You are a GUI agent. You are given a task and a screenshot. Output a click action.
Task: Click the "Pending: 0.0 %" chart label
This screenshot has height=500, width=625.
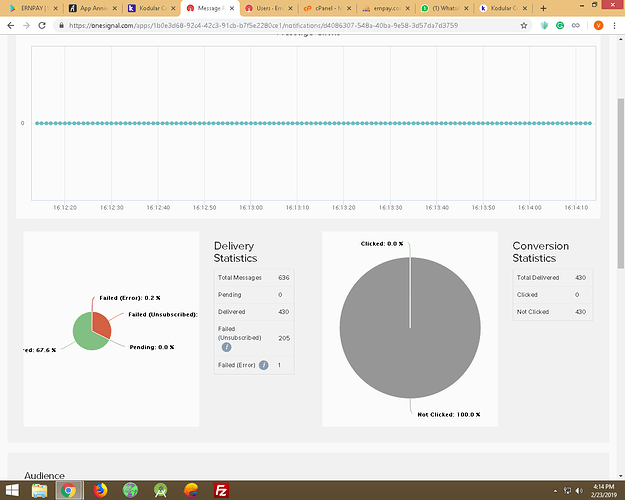click(152, 347)
